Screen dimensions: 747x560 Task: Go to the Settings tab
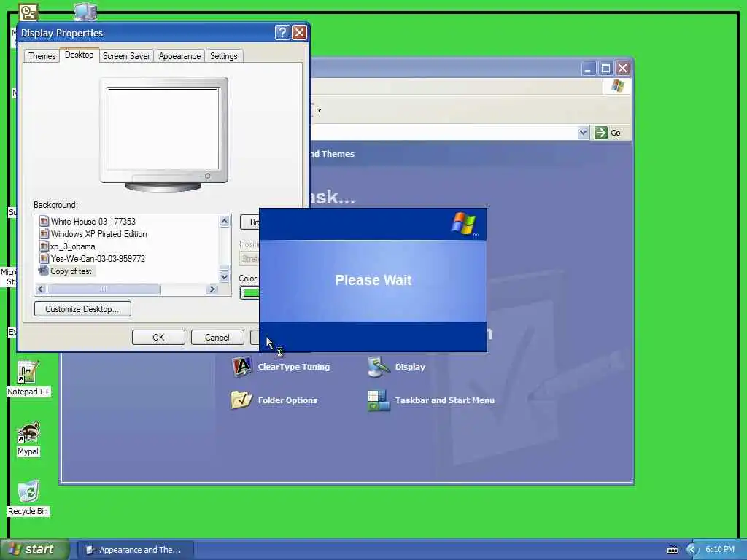click(223, 56)
